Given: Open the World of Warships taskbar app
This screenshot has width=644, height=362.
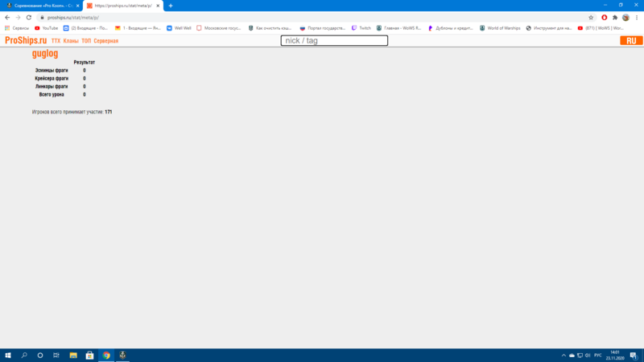Looking at the screenshot, I should point(122,356).
